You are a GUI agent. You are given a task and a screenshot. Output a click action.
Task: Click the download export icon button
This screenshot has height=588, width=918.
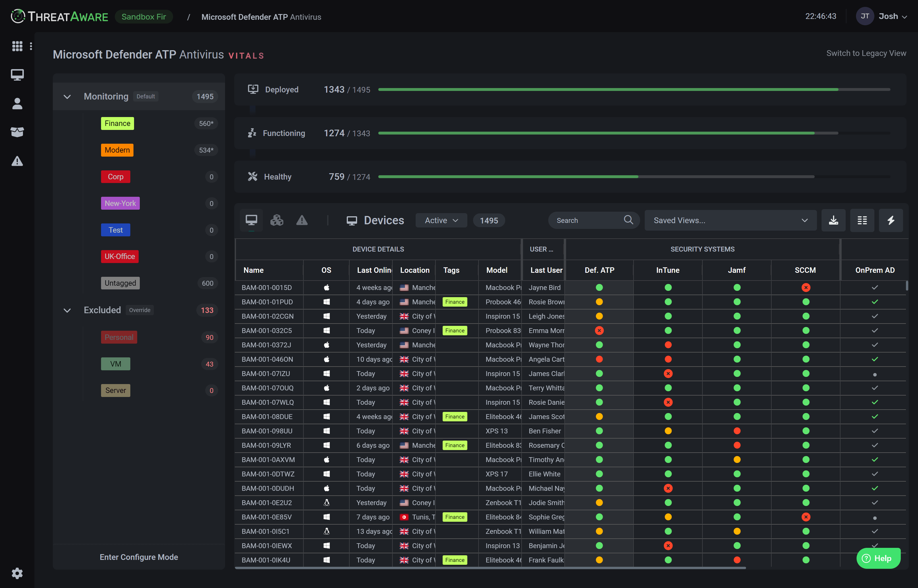tap(833, 220)
